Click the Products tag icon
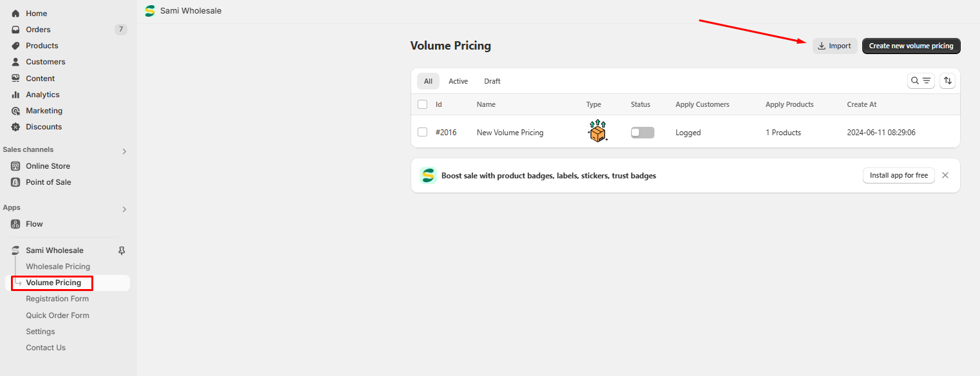 [x=15, y=46]
